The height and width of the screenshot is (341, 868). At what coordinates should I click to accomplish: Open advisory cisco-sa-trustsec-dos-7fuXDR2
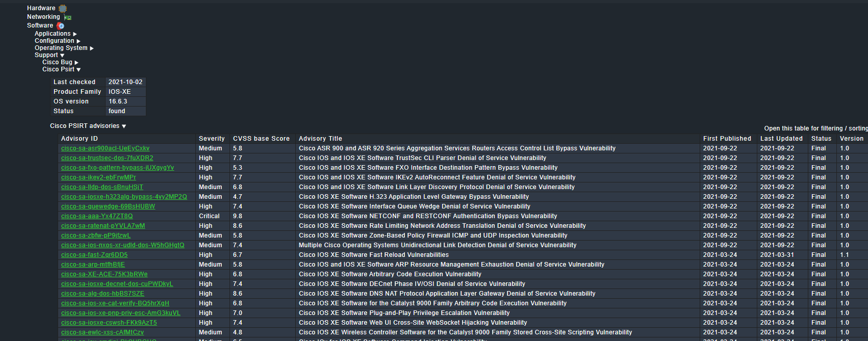[107, 158]
